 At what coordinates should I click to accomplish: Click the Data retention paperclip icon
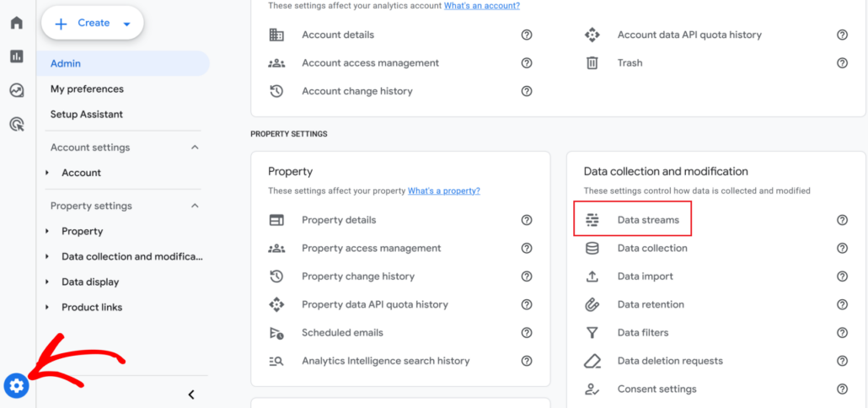click(x=592, y=305)
